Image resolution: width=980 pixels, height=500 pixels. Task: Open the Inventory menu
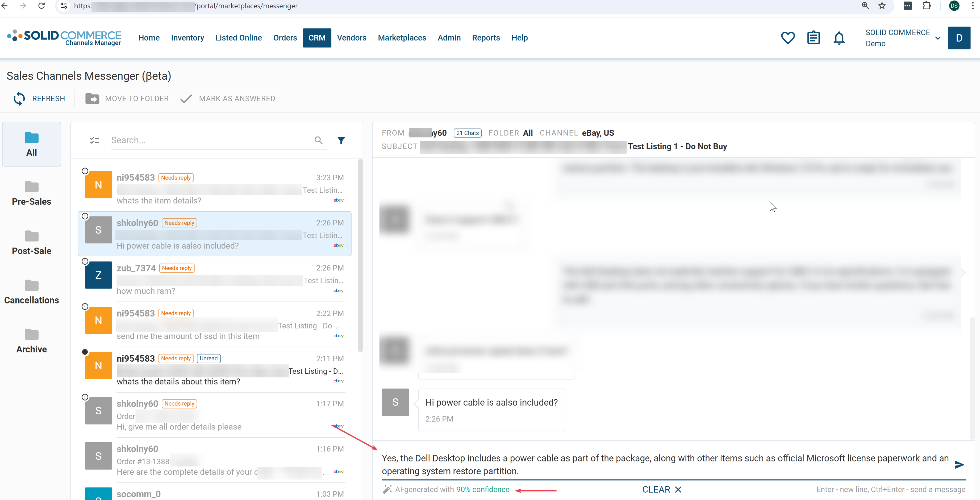pyautogui.click(x=187, y=38)
